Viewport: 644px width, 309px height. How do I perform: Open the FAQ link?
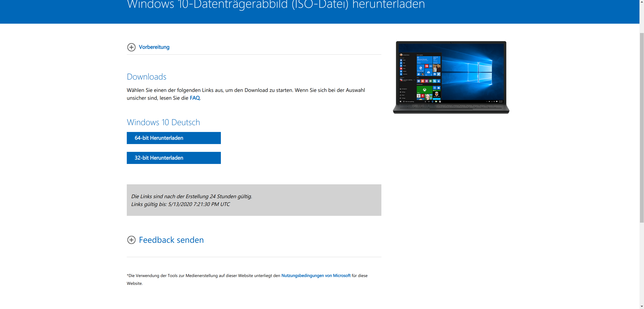tap(195, 98)
